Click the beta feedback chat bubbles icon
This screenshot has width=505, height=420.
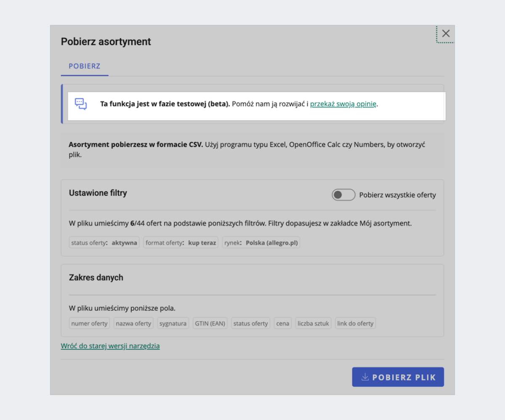point(81,104)
